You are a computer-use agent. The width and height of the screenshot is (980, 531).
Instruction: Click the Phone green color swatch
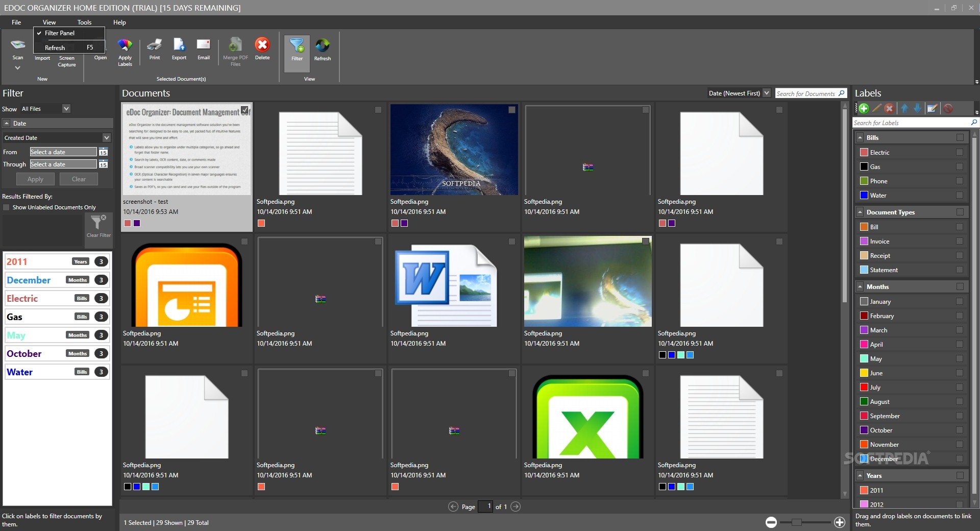click(864, 181)
